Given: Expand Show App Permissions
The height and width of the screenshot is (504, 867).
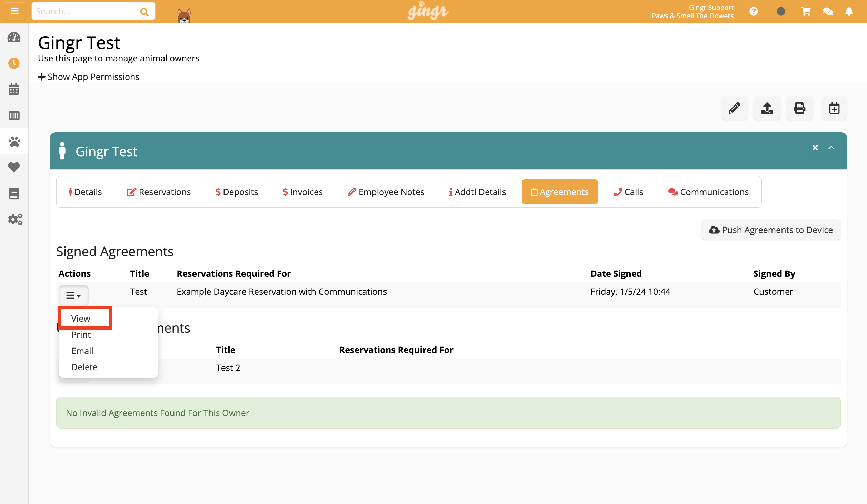Looking at the screenshot, I should pyautogui.click(x=89, y=77).
